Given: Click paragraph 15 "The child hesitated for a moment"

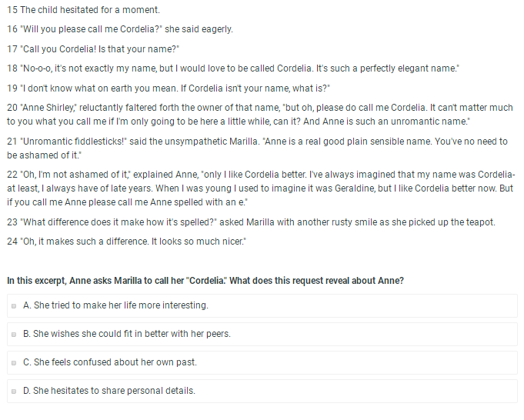Looking at the screenshot, I should [x=83, y=10].
